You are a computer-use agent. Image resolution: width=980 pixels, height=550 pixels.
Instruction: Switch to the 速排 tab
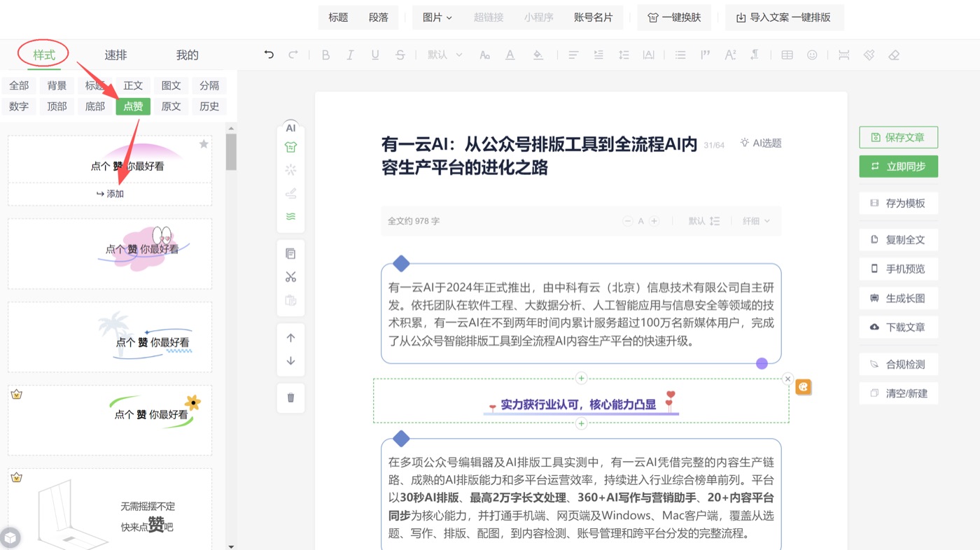(x=115, y=55)
